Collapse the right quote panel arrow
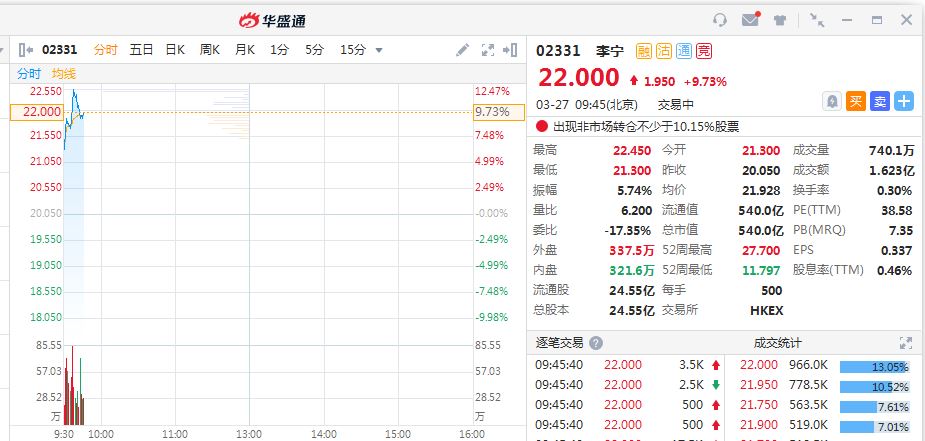 coord(513,50)
